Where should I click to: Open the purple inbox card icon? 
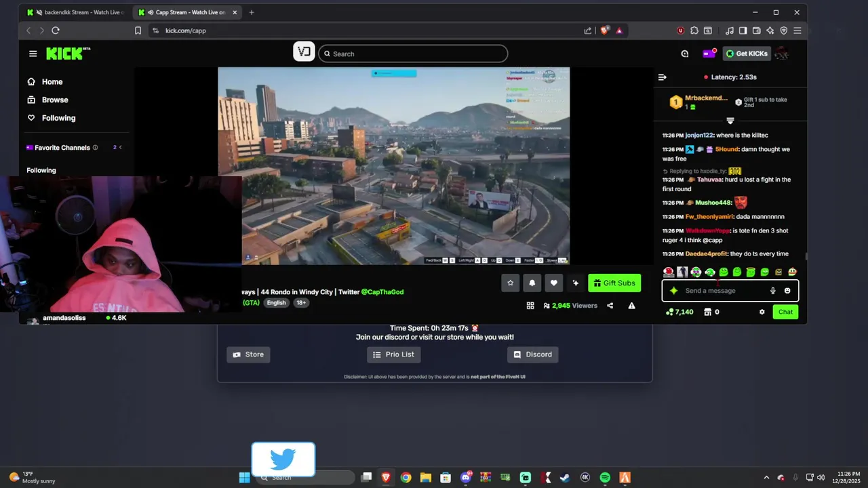coord(708,54)
